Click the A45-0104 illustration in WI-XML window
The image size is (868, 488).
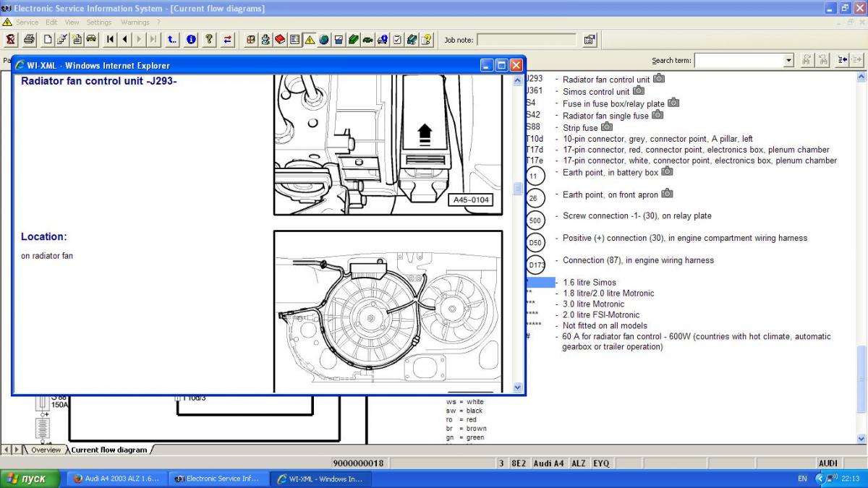(388, 145)
